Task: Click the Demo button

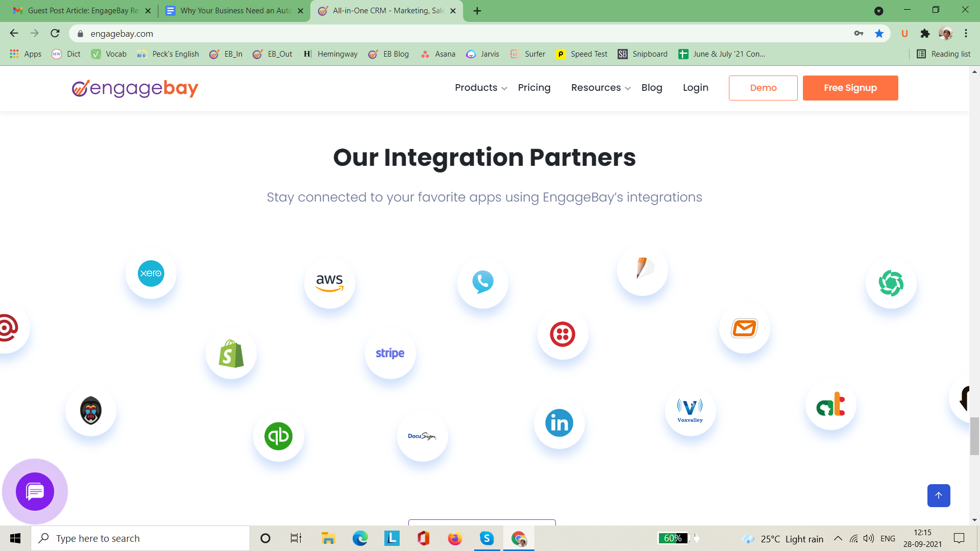Action: [763, 88]
